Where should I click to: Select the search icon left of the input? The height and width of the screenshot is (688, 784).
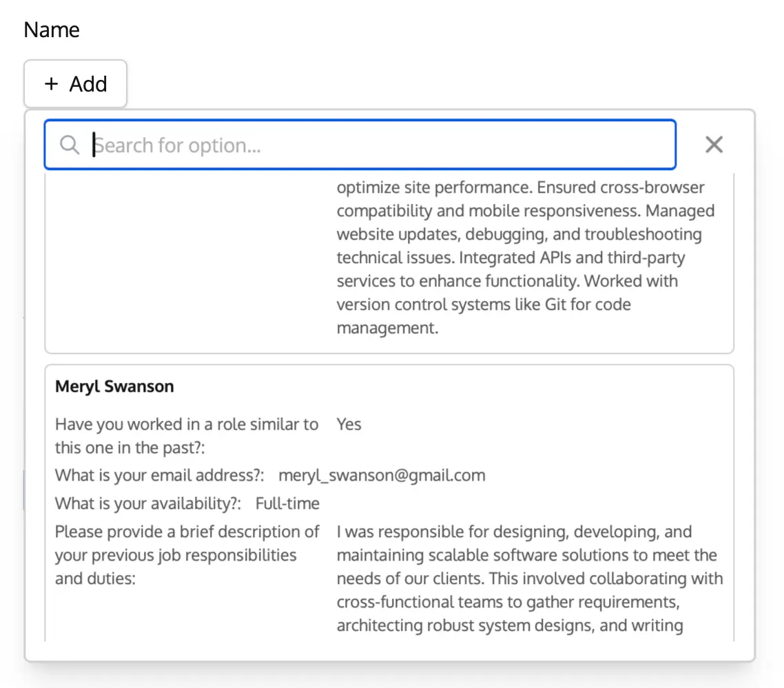69,145
